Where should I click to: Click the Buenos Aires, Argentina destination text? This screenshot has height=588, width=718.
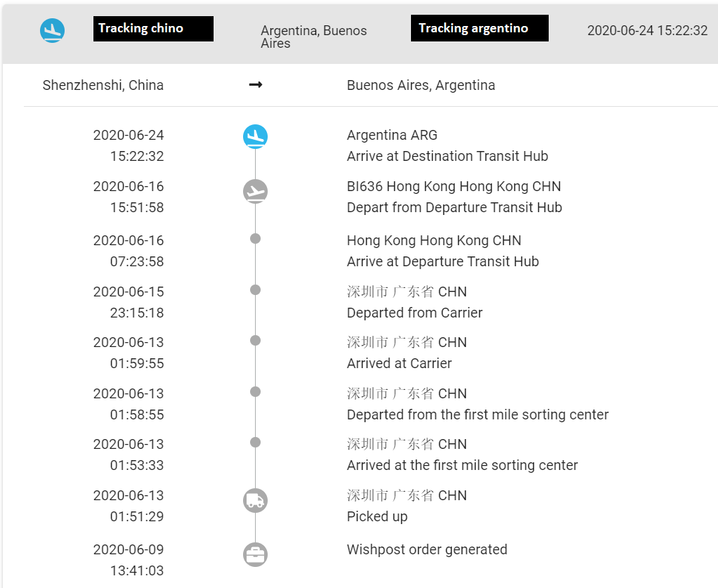click(421, 85)
